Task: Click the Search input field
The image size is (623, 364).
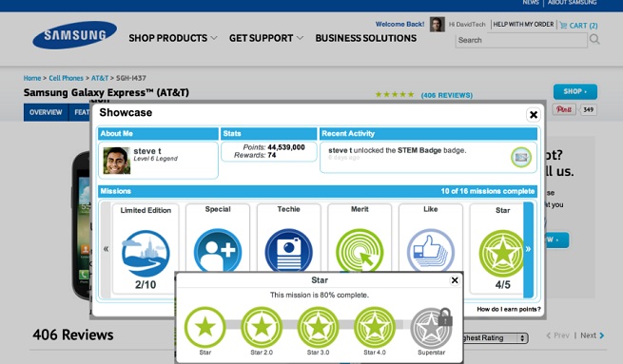Action: [x=521, y=40]
